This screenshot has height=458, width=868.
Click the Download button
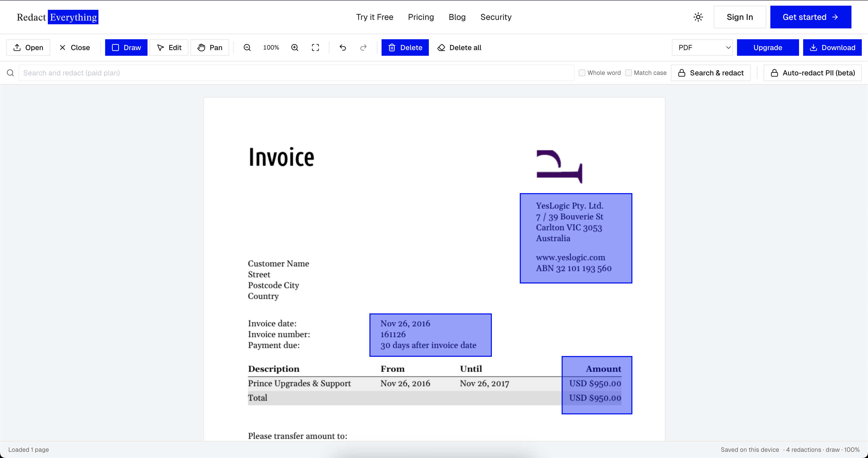832,48
